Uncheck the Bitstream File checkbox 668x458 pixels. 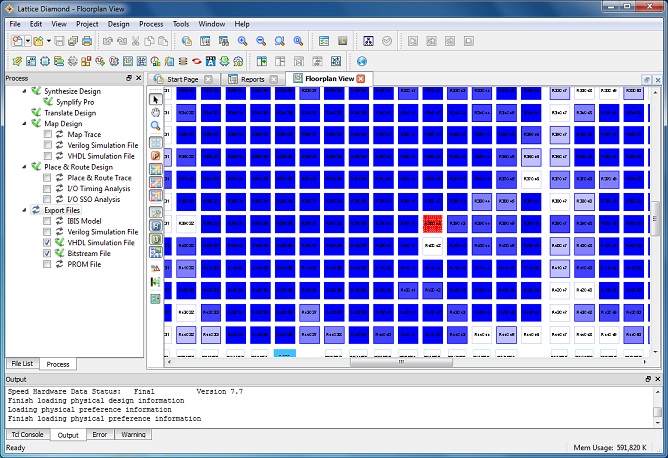pos(48,254)
